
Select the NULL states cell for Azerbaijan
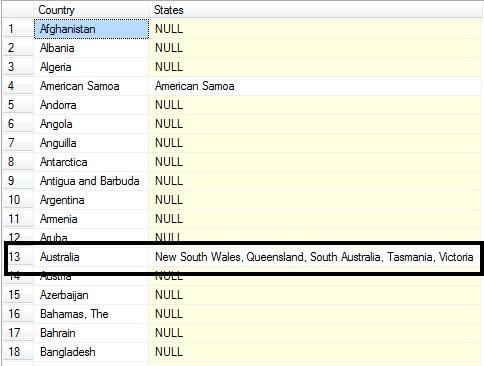315,295
